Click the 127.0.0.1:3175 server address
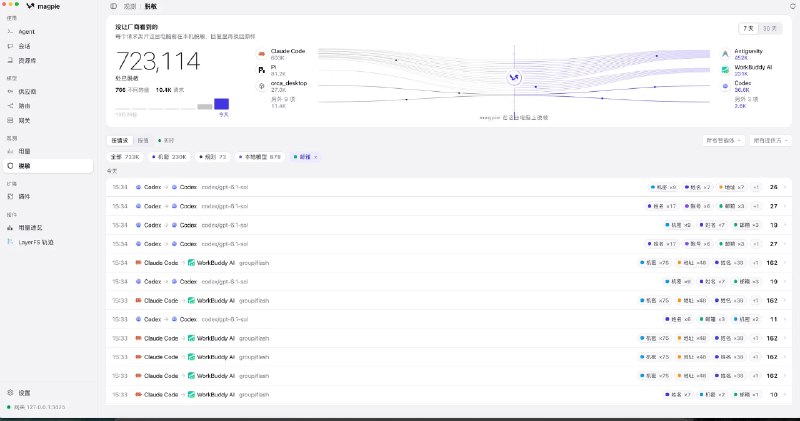The height and width of the screenshot is (421, 800). point(45,407)
